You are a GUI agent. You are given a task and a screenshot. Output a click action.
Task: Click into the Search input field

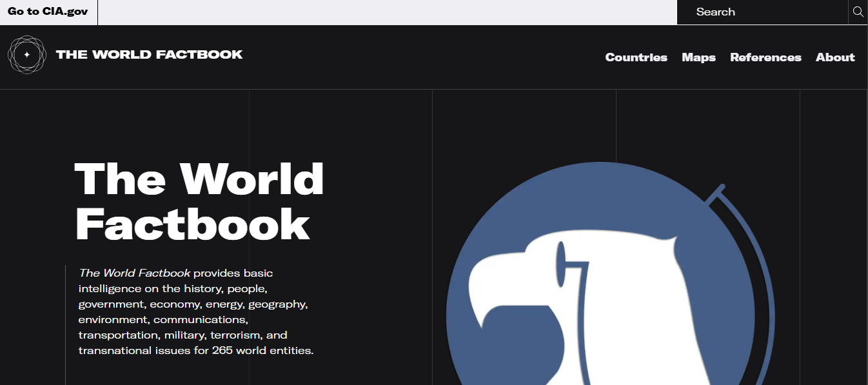(762, 12)
